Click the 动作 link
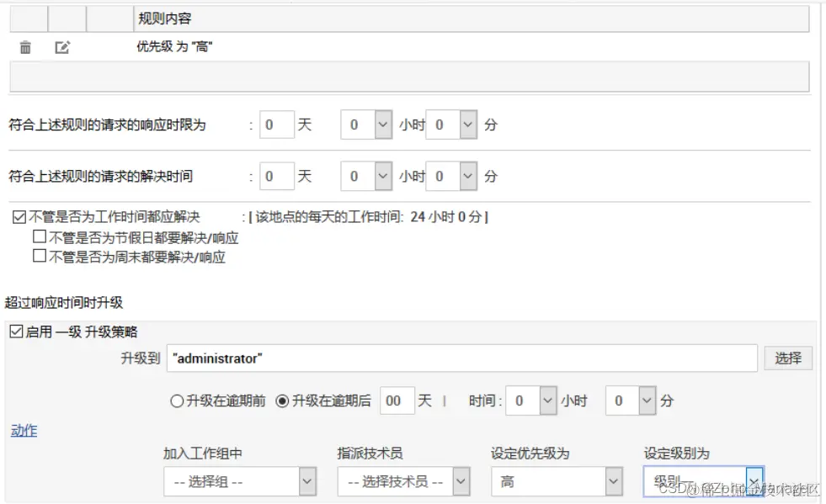Viewport: 826px width, 504px height. pos(24,431)
